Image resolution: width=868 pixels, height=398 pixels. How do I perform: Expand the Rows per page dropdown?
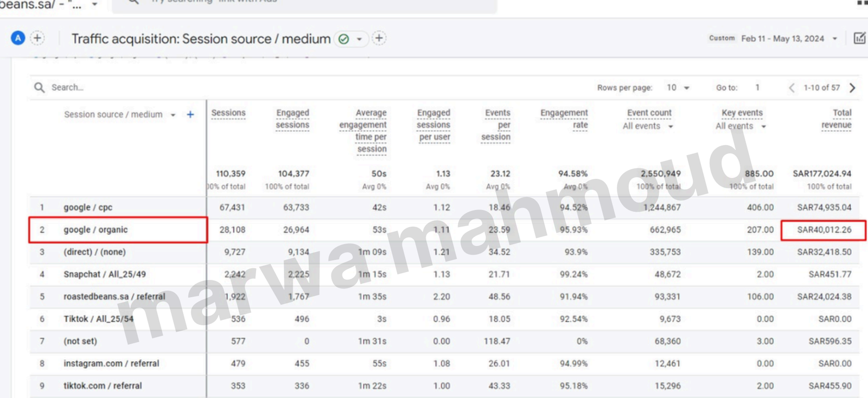678,88
